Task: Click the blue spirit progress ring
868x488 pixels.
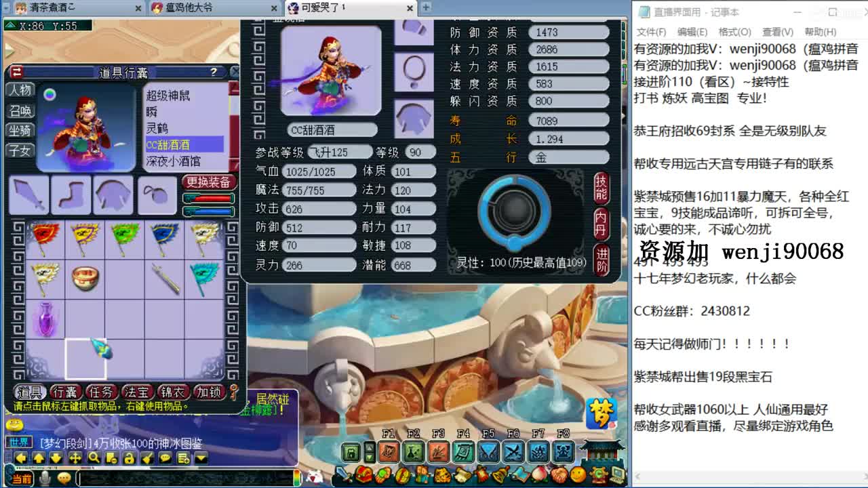Action: (x=514, y=211)
